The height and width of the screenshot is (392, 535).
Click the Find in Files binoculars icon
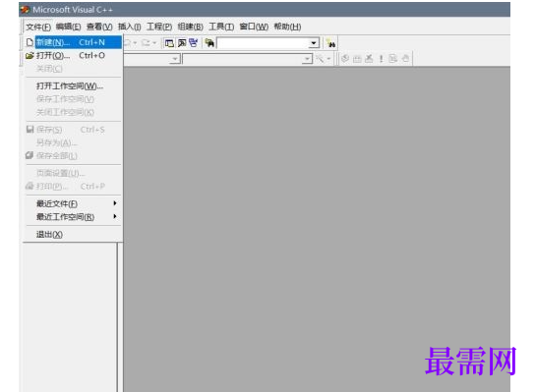click(x=209, y=43)
